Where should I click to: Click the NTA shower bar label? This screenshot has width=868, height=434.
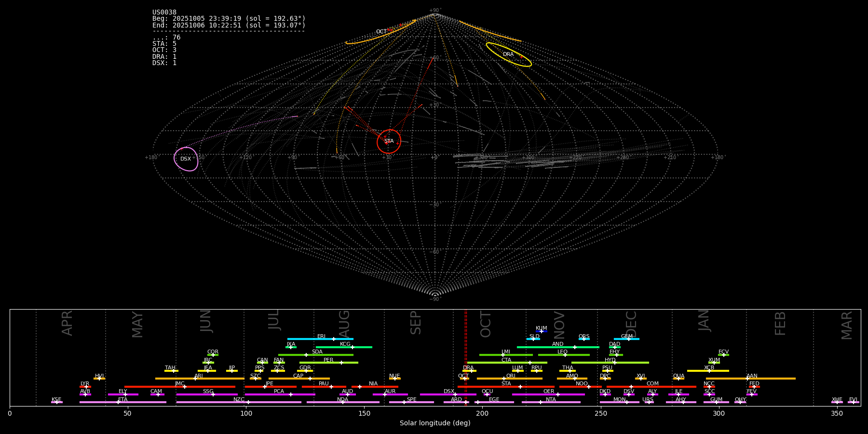551,400
